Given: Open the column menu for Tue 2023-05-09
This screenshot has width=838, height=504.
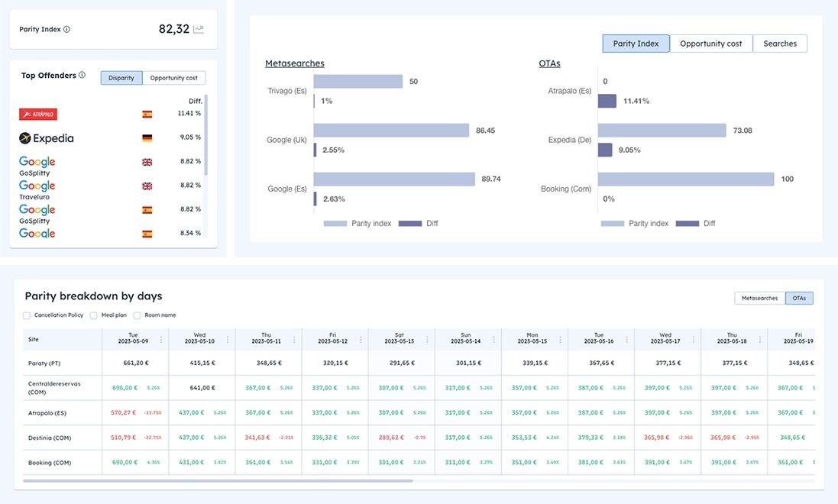Looking at the screenshot, I should (161, 339).
